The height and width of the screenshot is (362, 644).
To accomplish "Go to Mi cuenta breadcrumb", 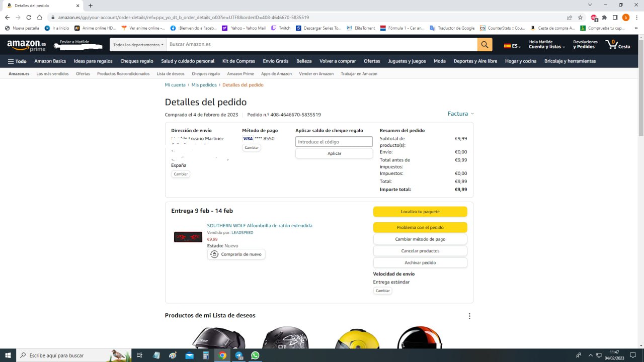I will click(175, 85).
